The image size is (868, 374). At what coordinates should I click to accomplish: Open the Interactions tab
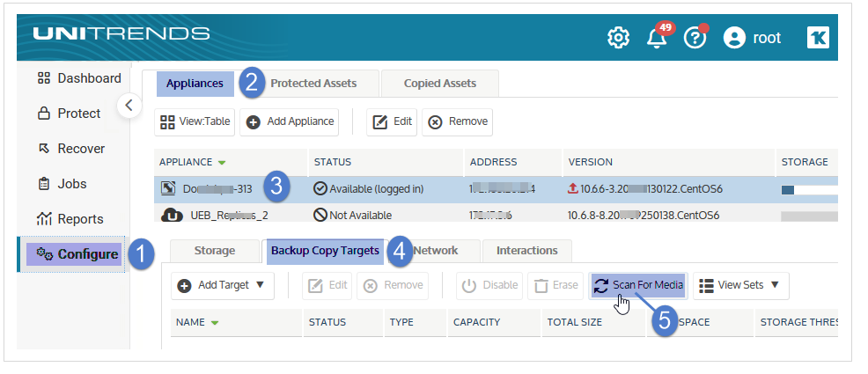pos(527,251)
